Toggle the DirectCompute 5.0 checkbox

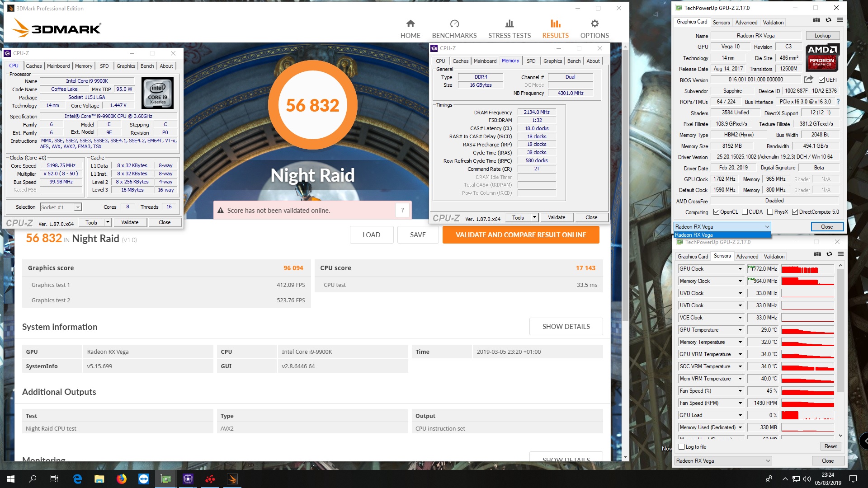(795, 212)
